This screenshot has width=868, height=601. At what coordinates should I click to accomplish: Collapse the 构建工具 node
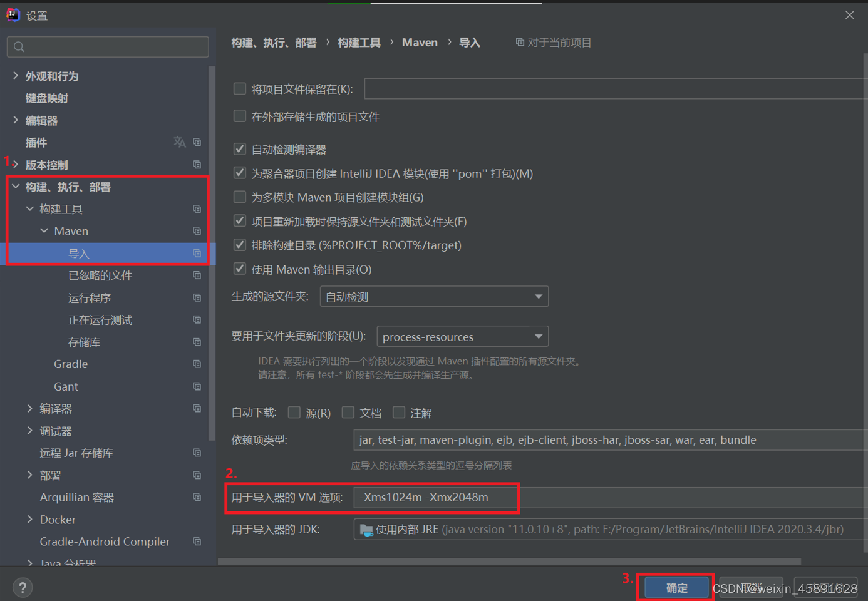pyautogui.click(x=30, y=209)
